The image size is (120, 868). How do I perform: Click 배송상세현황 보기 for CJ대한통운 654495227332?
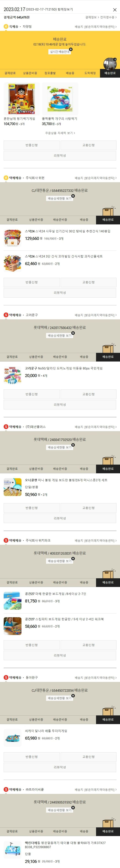coord(60,198)
